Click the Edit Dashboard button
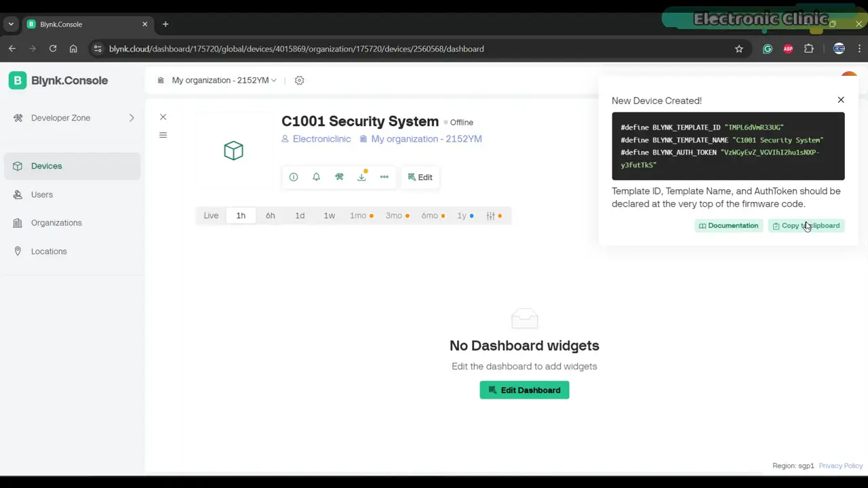Image resolution: width=868 pixels, height=488 pixels. pos(524,390)
